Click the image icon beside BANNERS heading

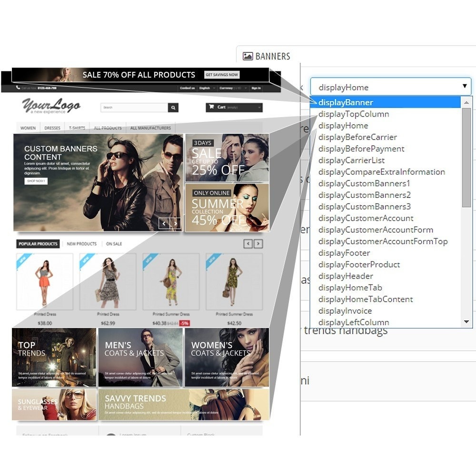tap(249, 56)
